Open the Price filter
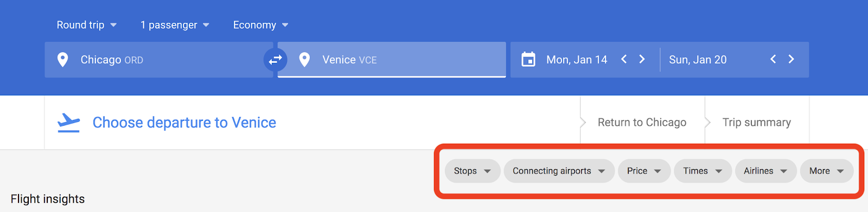Viewport: 868px width, 212px height. [x=644, y=171]
